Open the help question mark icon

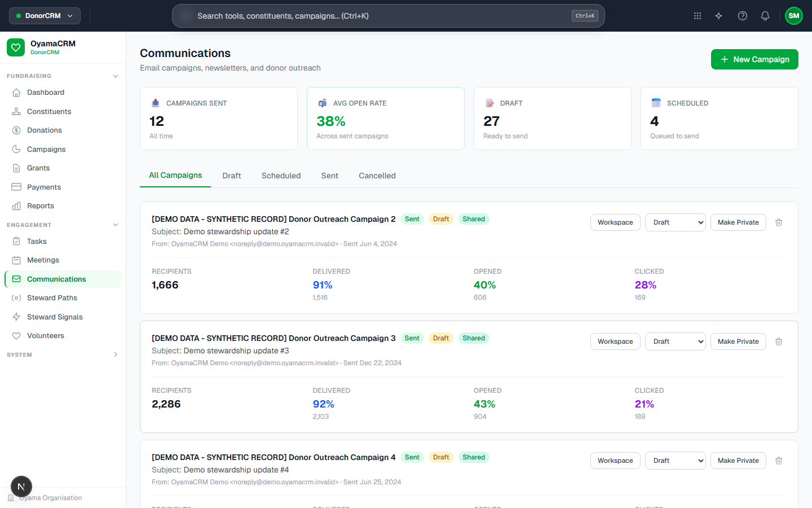click(x=743, y=16)
